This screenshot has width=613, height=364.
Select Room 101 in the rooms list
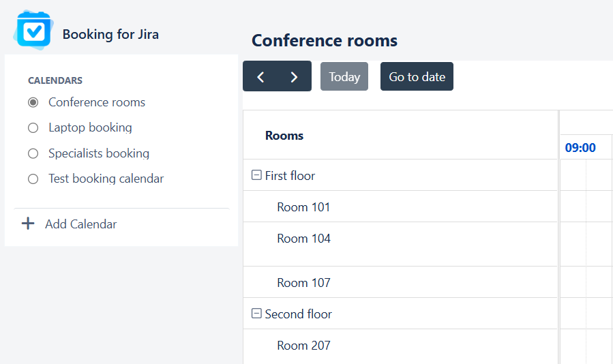pyautogui.click(x=303, y=207)
